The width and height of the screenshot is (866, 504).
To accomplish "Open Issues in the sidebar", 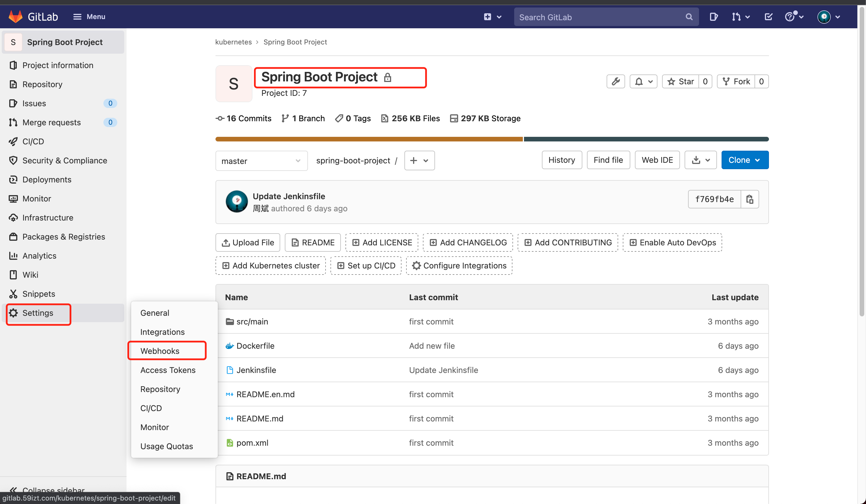I will [63, 103].
